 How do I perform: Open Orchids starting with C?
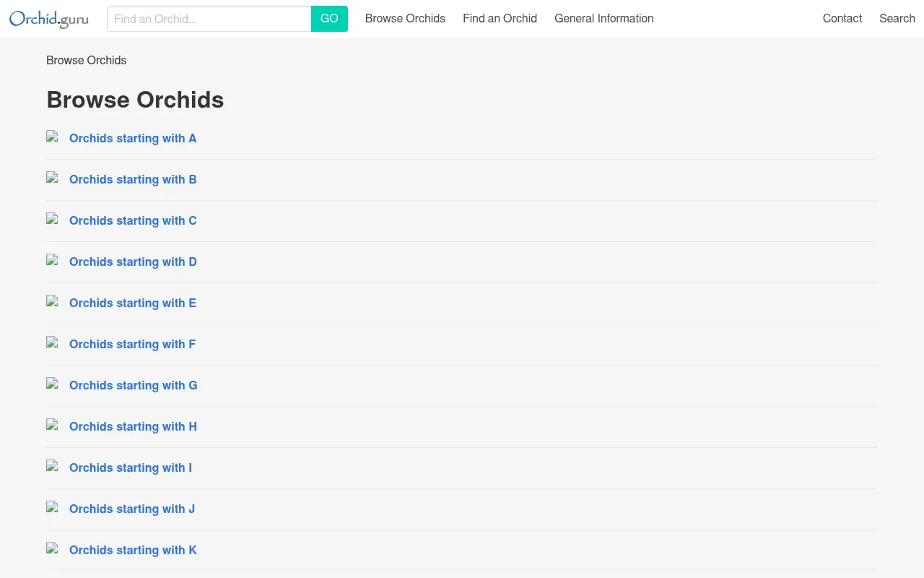[x=133, y=220]
